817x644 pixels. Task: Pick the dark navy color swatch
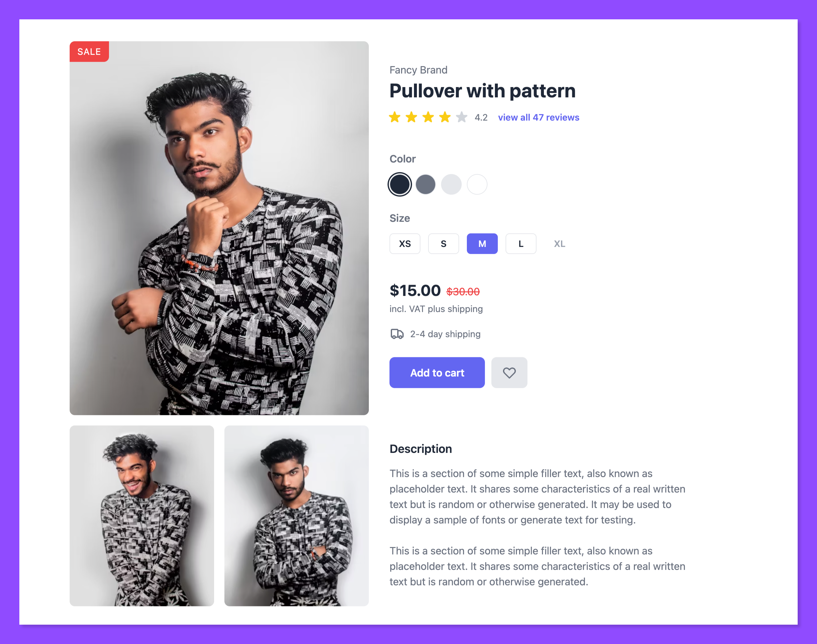point(400,184)
